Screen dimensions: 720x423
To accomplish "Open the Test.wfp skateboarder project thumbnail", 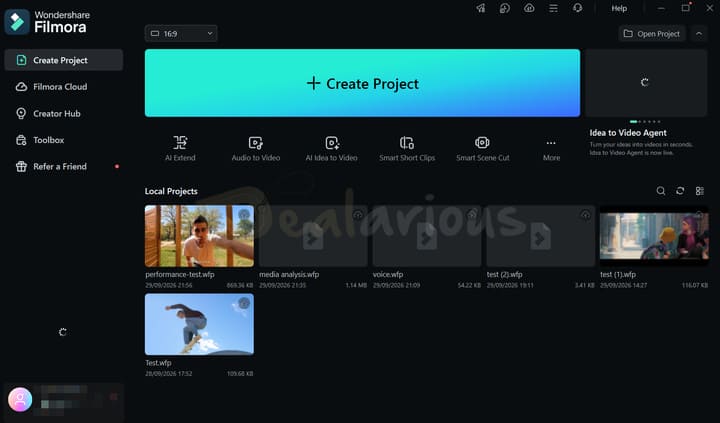I will tap(199, 324).
